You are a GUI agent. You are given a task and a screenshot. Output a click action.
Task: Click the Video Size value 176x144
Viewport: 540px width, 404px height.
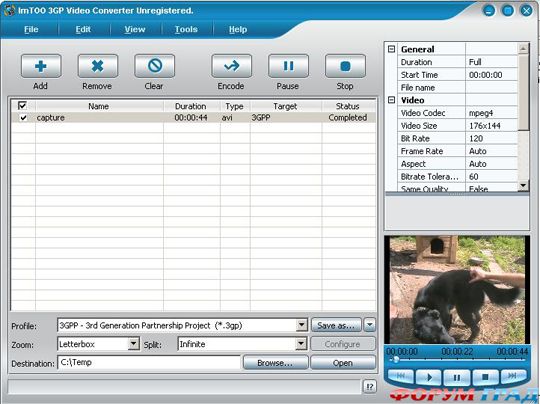pos(491,126)
